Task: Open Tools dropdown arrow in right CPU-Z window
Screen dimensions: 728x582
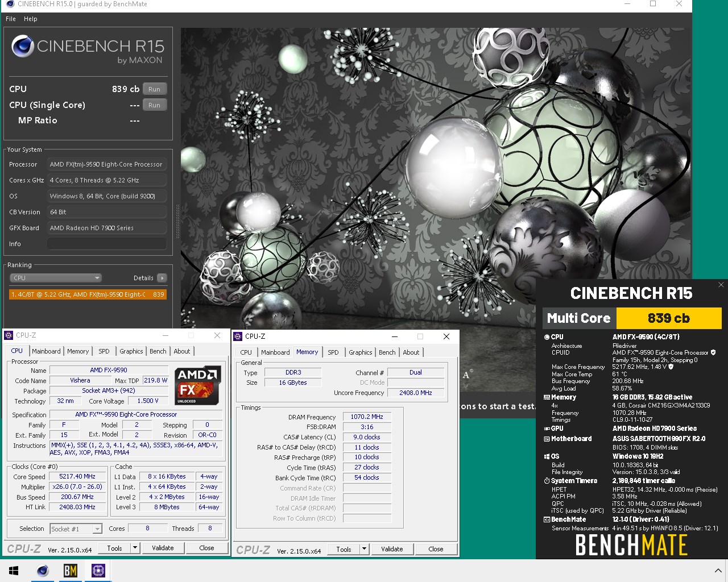Action: pyautogui.click(x=365, y=549)
